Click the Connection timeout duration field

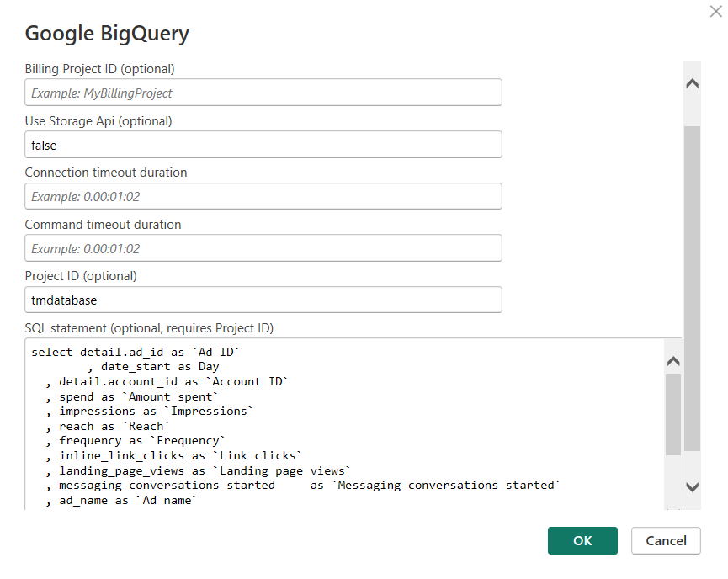click(x=263, y=196)
